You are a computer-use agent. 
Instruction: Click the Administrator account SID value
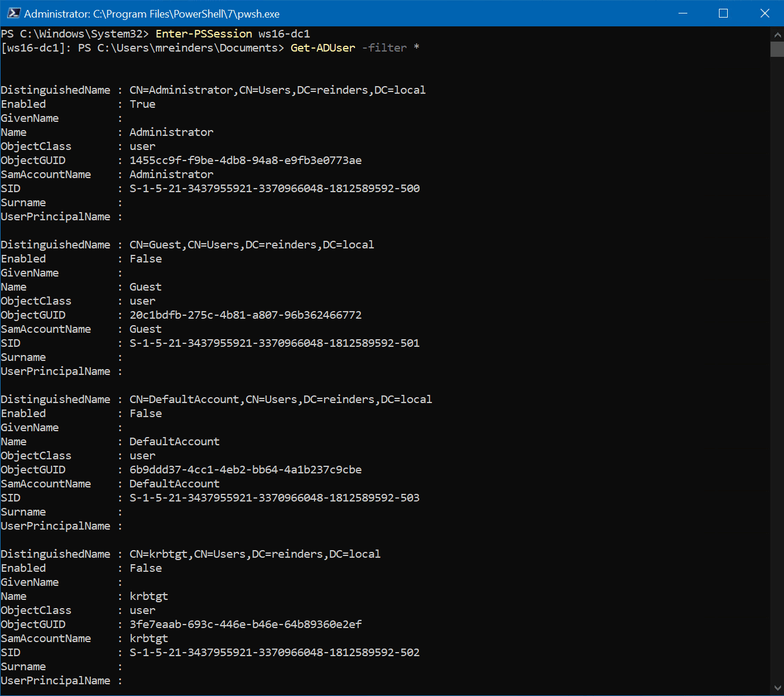(x=274, y=188)
